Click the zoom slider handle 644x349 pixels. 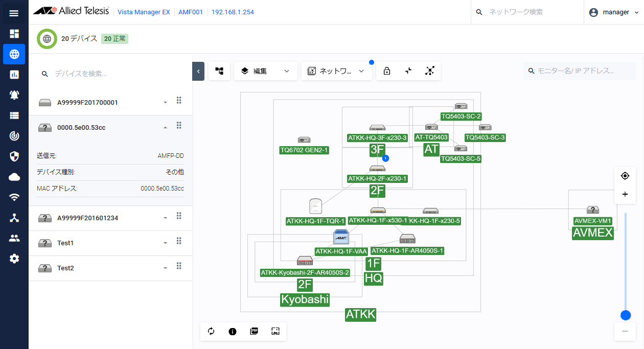click(625, 315)
